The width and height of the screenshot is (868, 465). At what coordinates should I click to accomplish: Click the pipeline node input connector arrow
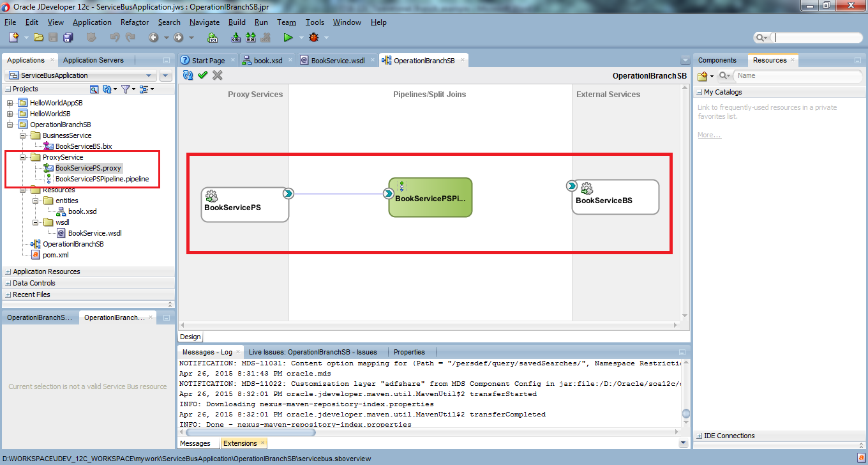coord(389,194)
